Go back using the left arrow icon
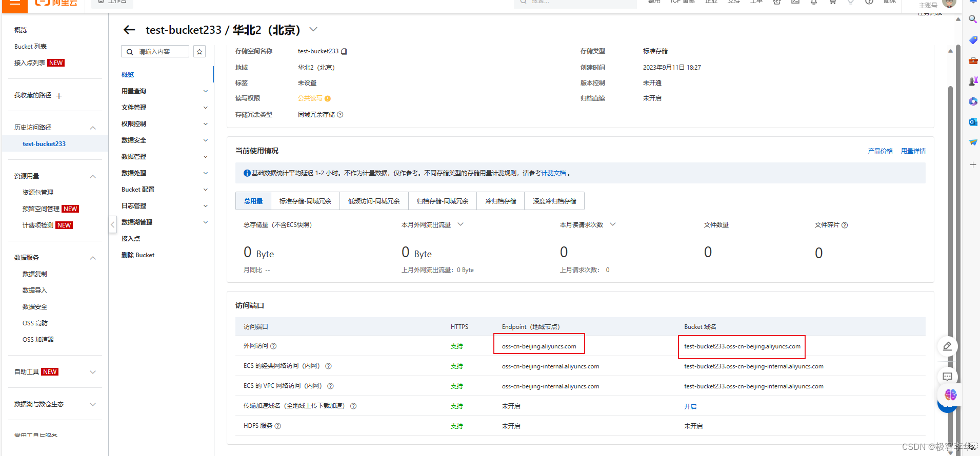Viewport: 980px width, 456px height. 129,30
